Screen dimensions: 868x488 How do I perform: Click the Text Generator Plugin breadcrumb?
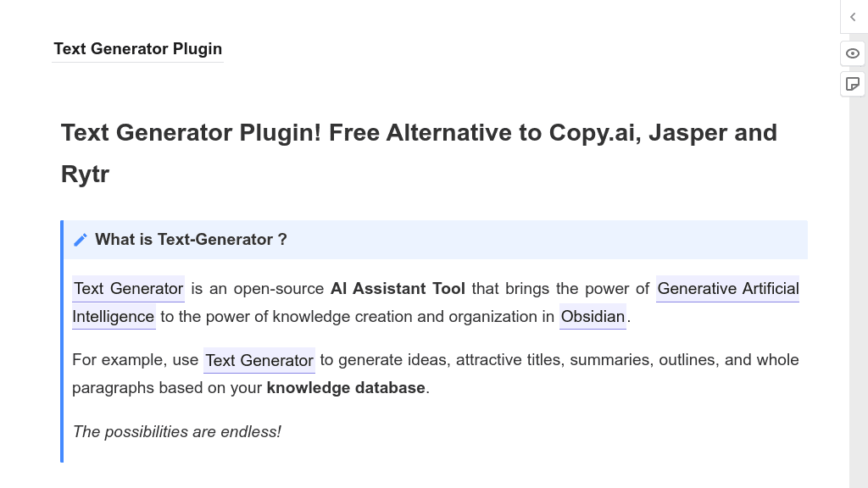pos(138,48)
